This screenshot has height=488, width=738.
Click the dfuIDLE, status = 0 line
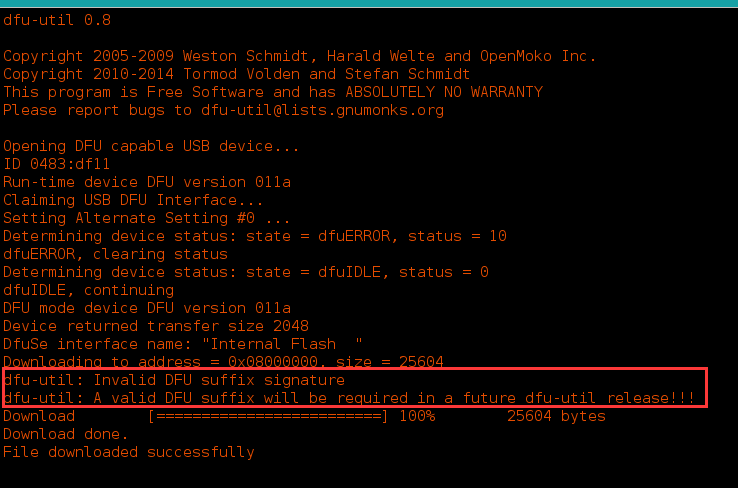[x=246, y=272]
